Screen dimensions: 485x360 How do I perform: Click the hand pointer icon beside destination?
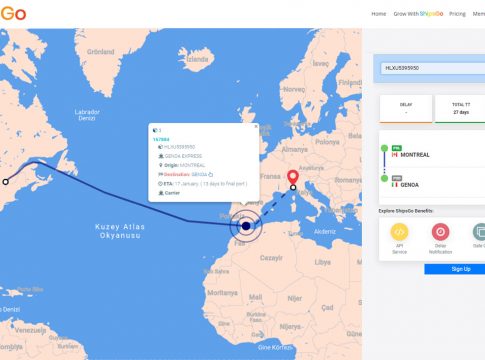[211, 174]
